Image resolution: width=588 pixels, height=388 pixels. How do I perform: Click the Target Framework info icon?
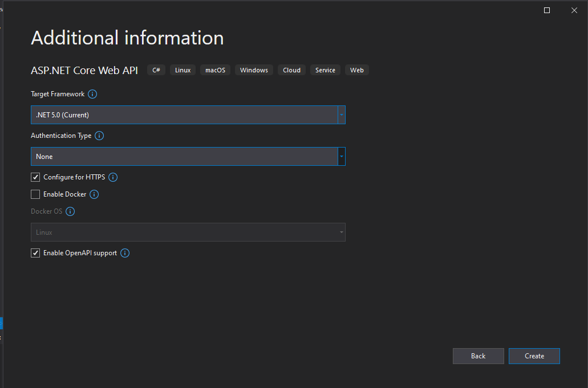click(92, 94)
